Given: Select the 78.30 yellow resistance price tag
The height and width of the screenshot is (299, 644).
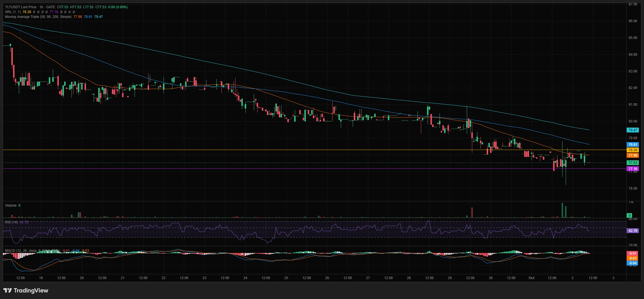Looking at the screenshot, I should pyautogui.click(x=633, y=150).
